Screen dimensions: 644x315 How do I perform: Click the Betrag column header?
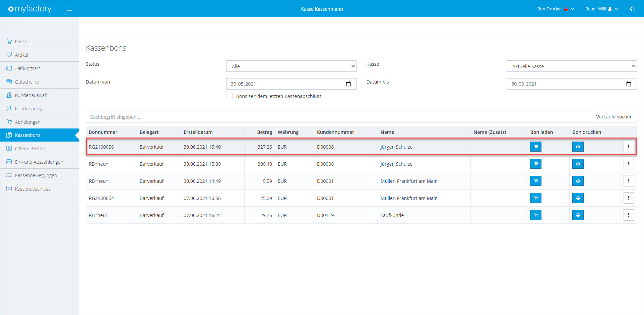[x=265, y=132]
